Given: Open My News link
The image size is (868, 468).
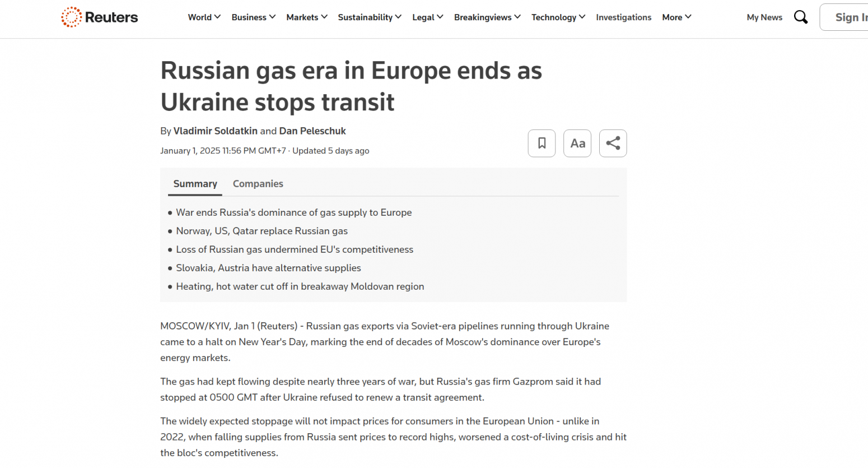Looking at the screenshot, I should 764,17.
